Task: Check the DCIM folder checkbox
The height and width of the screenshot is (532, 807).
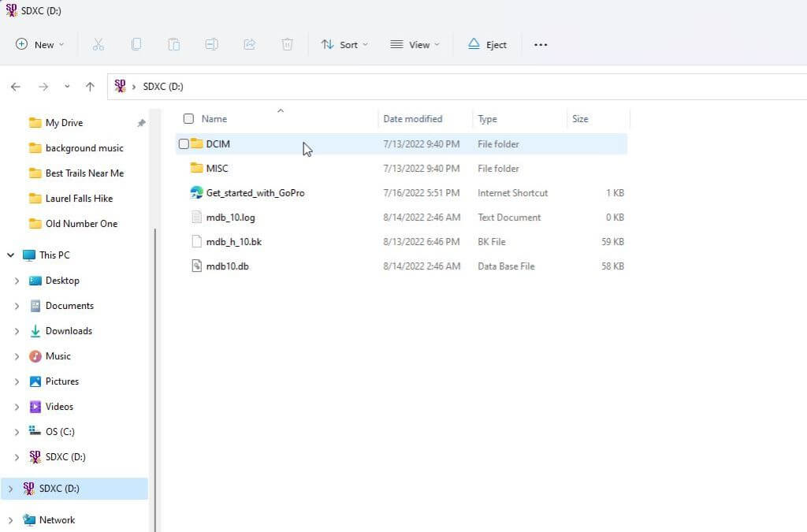Action: [184, 144]
